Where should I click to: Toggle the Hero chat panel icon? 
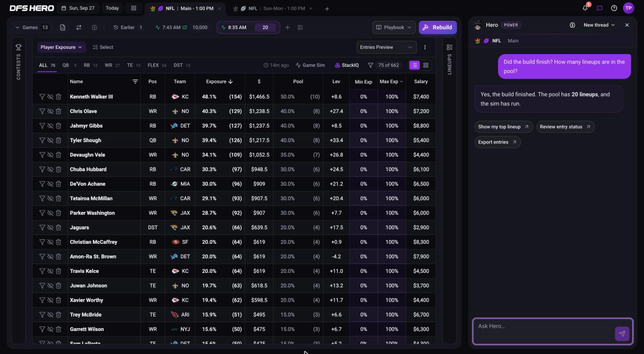coord(600,8)
